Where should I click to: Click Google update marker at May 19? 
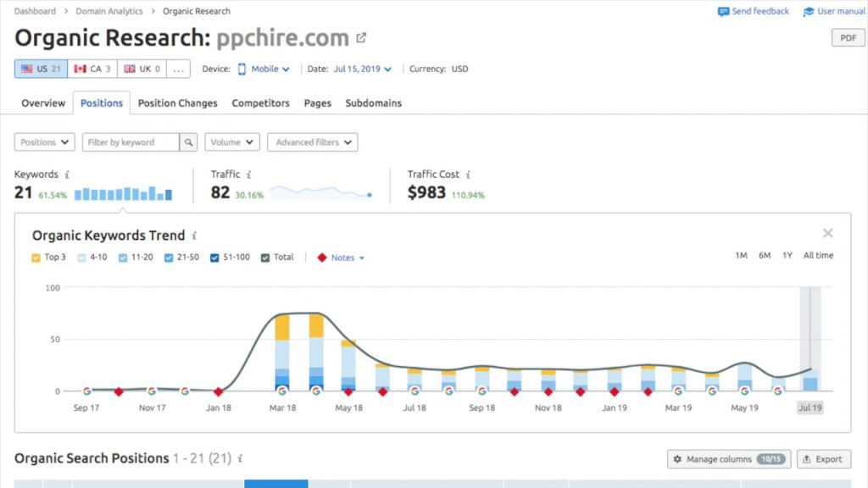coord(744,391)
